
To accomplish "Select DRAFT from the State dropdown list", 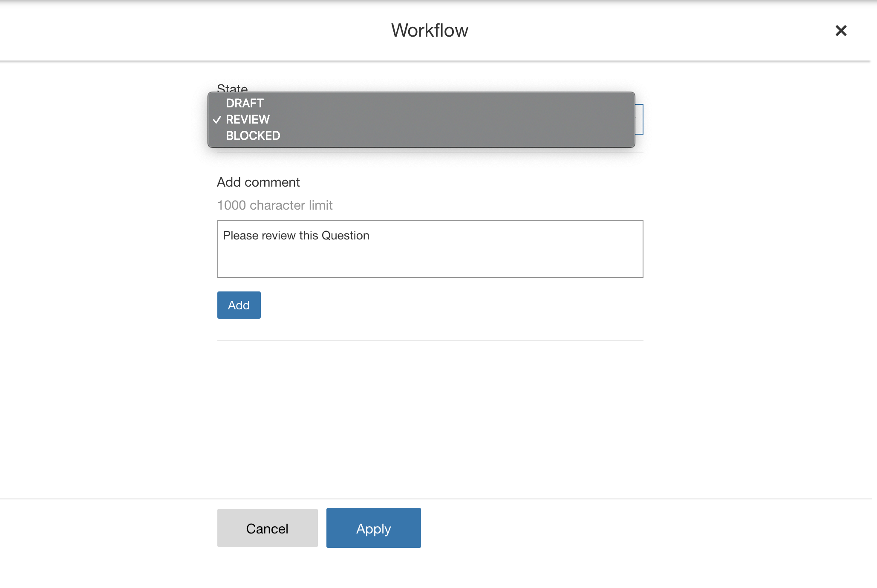I will point(421,103).
